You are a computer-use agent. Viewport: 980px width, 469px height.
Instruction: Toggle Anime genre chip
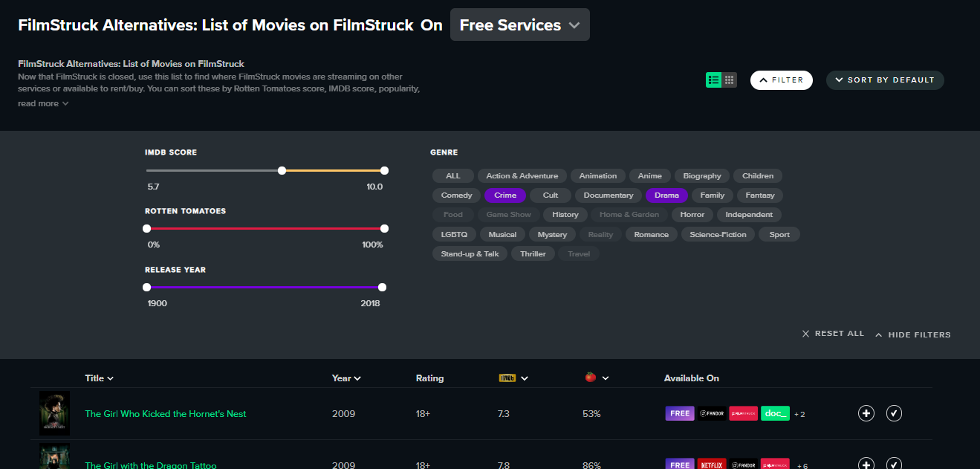coord(650,176)
